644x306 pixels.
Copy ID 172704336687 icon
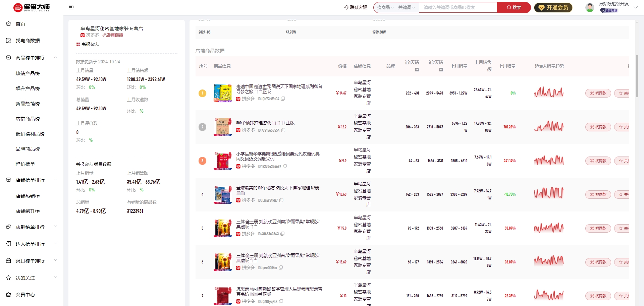(285, 167)
